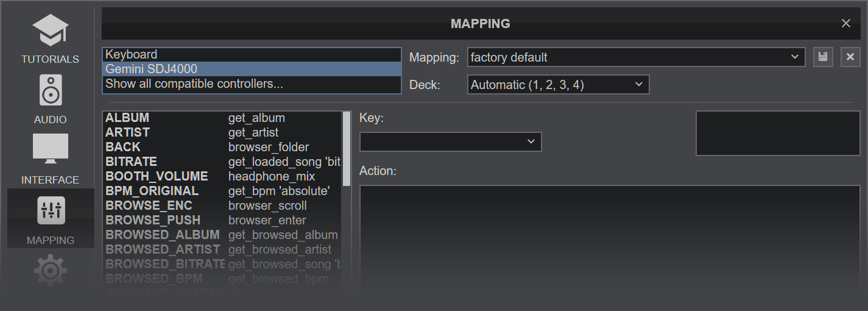Select the BROWSE_PUSH browser_enter row
The image size is (868, 311).
[x=222, y=220]
